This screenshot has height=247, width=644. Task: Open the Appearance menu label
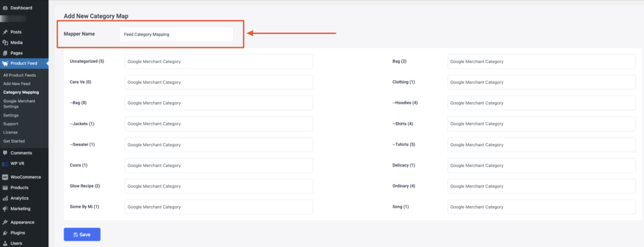[x=23, y=222]
